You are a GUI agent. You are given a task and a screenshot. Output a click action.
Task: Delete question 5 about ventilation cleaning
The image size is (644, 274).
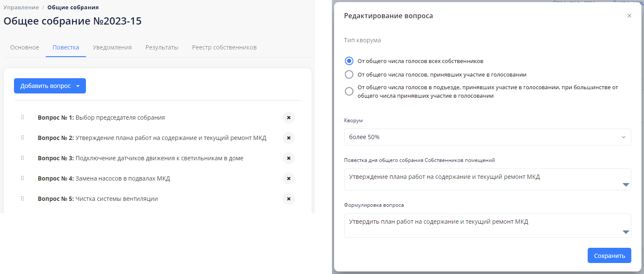point(288,199)
